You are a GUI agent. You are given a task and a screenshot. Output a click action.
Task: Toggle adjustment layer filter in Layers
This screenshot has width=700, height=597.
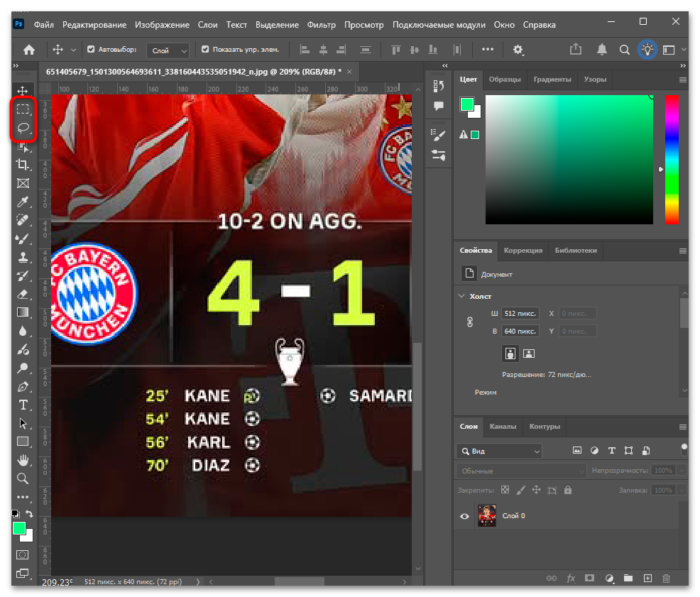(x=594, y=451)
